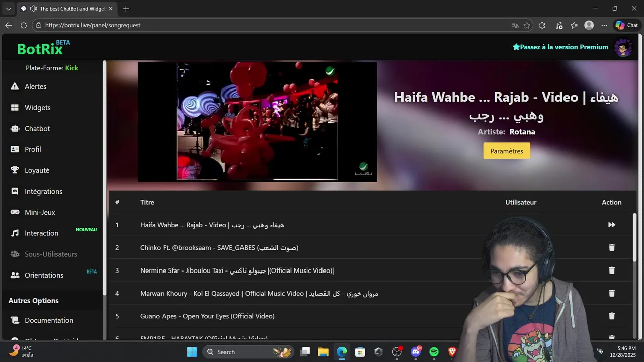This screenshot has width=644, height=362.
Task: Click the Orientations users icon
Action: (x=15, y=275)
